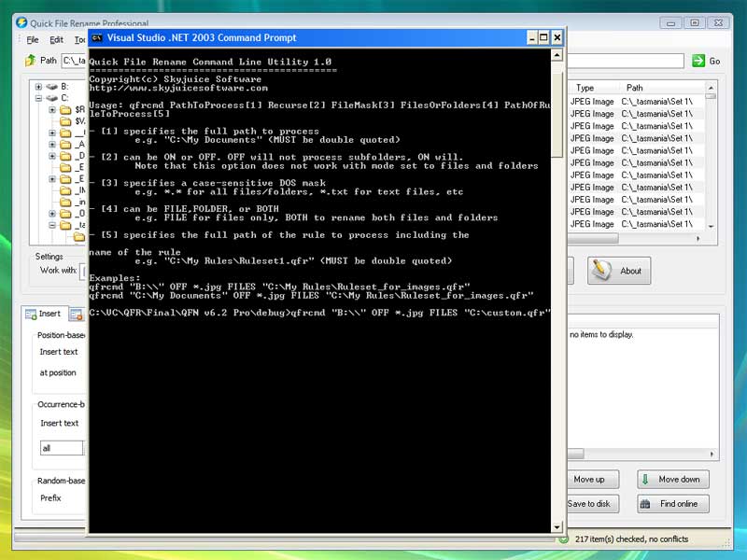The width and height of the screenshot is (747, 560).
Task: Expand the B: drive tree node
Action: pyautogui.click(x=38, y=87)
